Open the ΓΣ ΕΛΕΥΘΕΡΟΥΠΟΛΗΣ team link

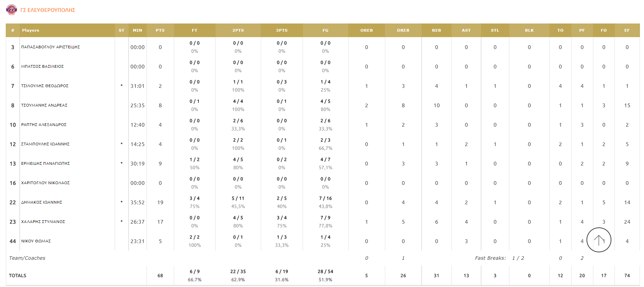(48, 10)
